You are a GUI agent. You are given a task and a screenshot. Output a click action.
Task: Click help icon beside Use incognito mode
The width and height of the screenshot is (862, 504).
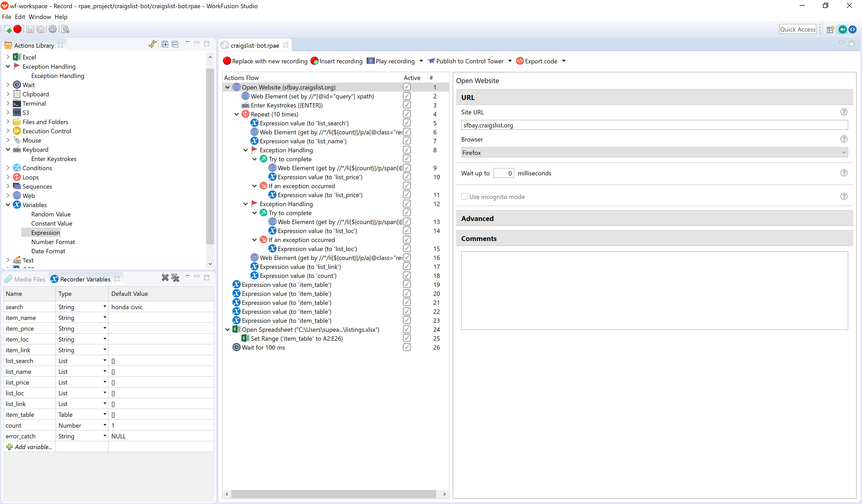tap(844, 196)
